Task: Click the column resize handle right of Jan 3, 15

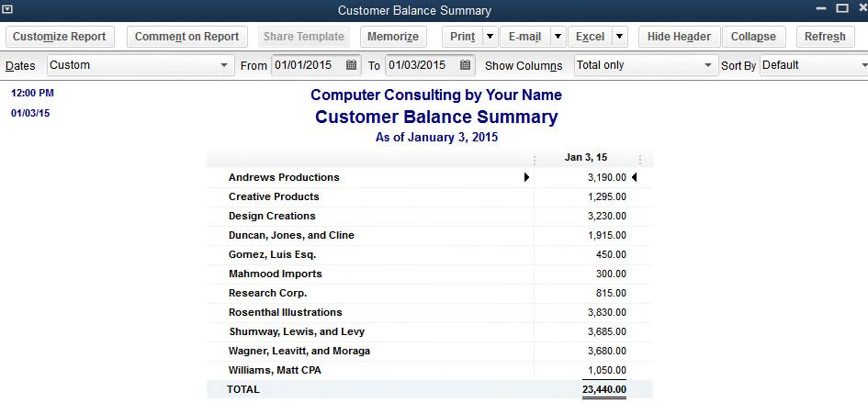Action: [639, 159]
